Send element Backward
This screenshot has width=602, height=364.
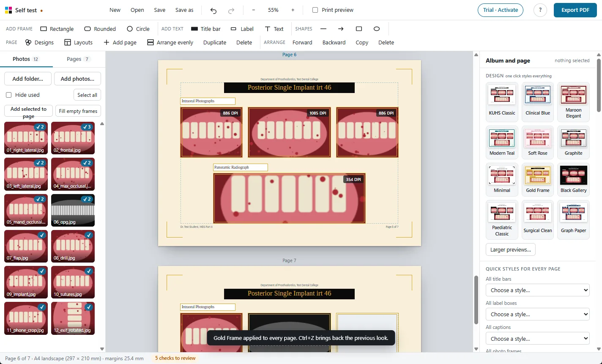334,42
